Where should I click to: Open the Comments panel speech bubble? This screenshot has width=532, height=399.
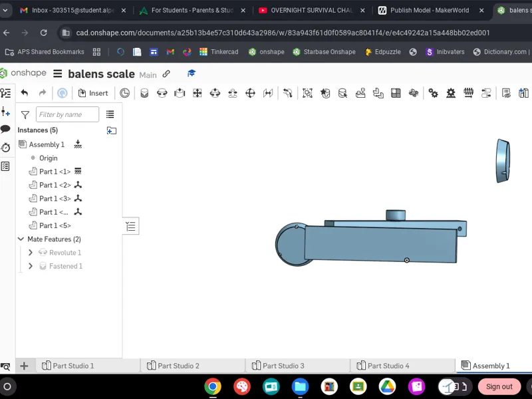tap(5, 129)
